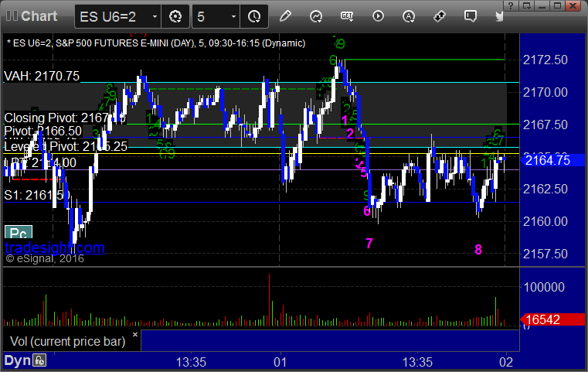Click the VAH: 2170.75 level label
The width and height of the screenshot is (588, 372).
[x=42, y=77]
